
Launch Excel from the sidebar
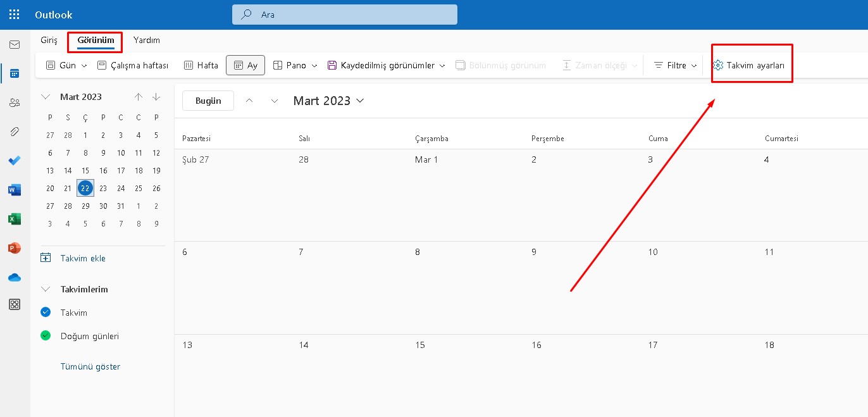[x=14, y=219]
